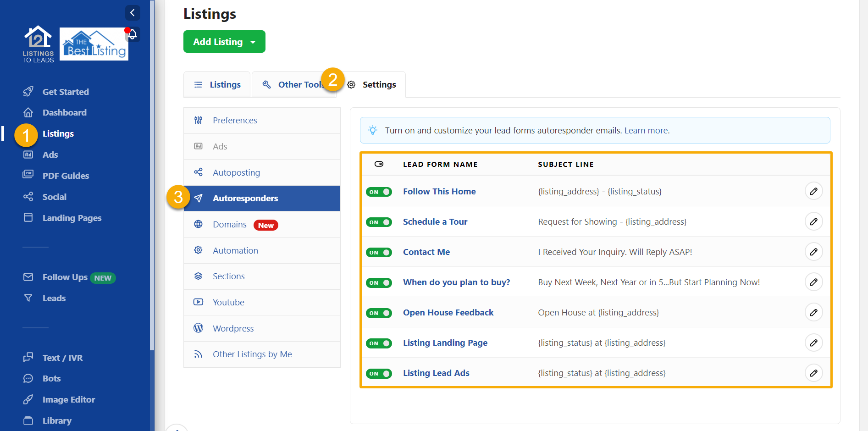
Task: Click the New badge next to Follow Ups
Action: point(103,277)
